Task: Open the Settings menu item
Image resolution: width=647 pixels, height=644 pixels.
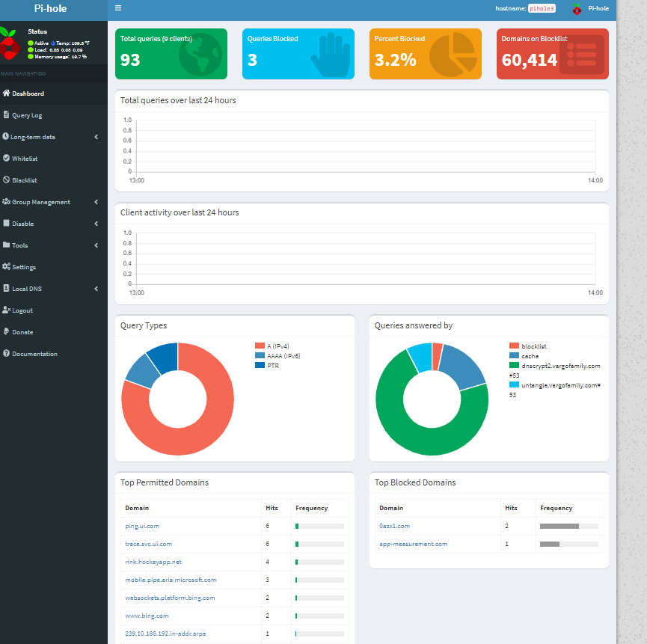Action: pos(54,267)
